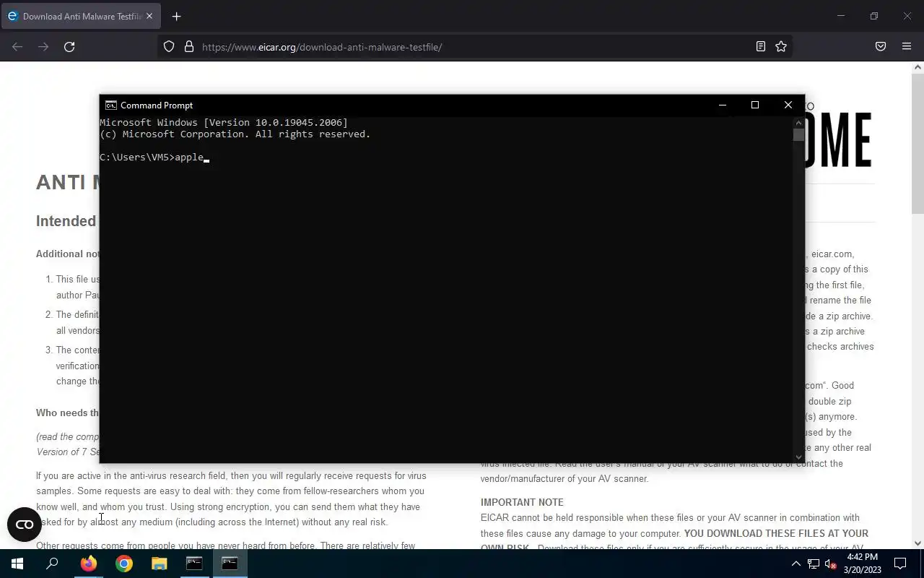This screenshot has width=924, height=578.
Task: Open the network status tray icon
Action: point(814,564)
